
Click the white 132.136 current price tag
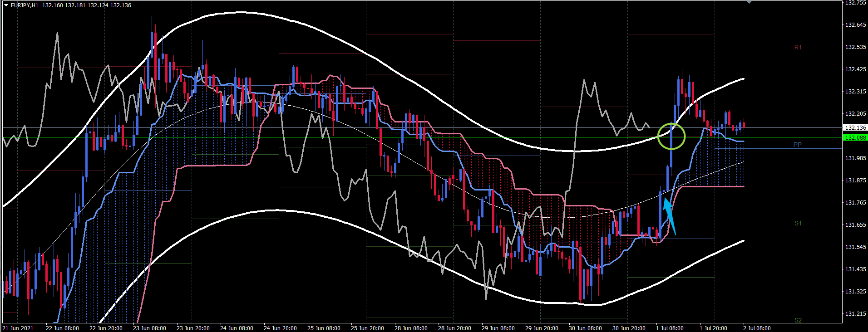(855, 128)
